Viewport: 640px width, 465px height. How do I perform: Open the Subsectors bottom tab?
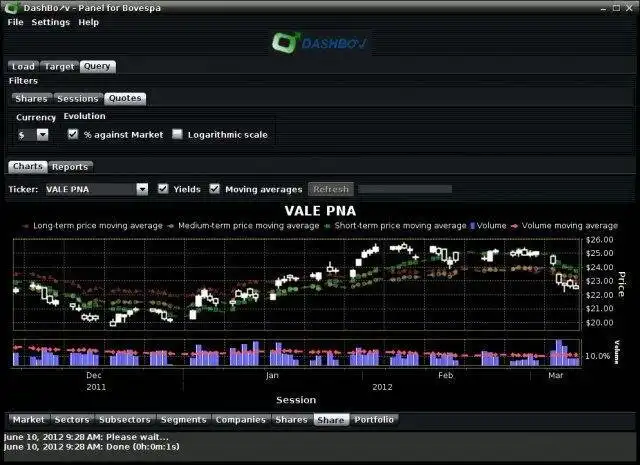pos(124,420)
